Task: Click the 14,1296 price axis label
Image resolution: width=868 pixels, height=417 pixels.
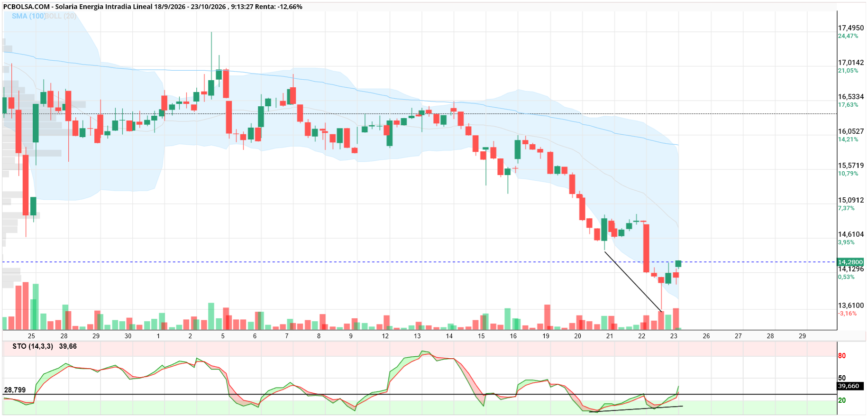Action: point(851,269)
